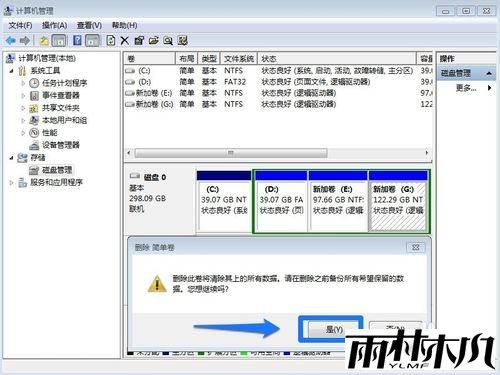Click the Properties toolbar icon

tap(139, 41)
